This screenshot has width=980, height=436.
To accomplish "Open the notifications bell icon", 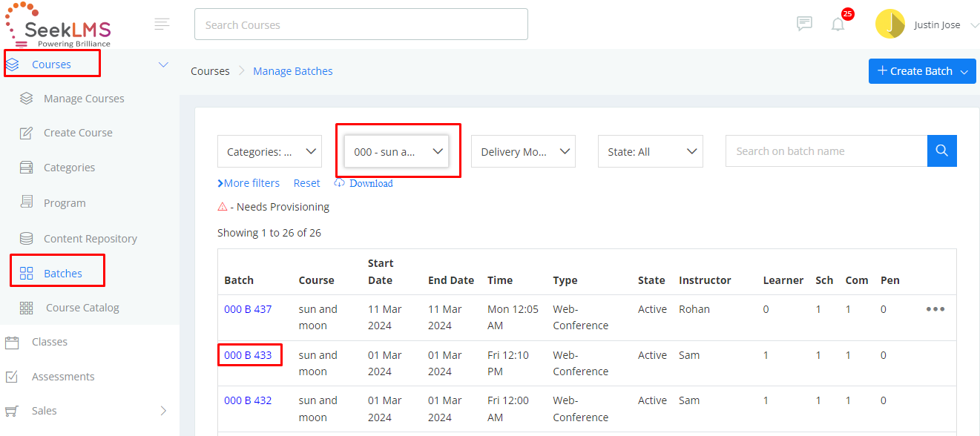I will pos(838,24).
